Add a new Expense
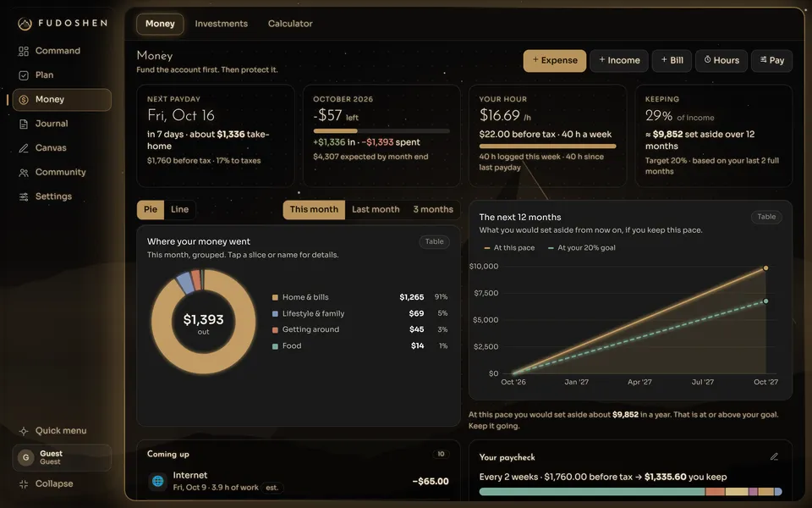Image resolution: width=812 pixels, height=508 pixels. 555,61
